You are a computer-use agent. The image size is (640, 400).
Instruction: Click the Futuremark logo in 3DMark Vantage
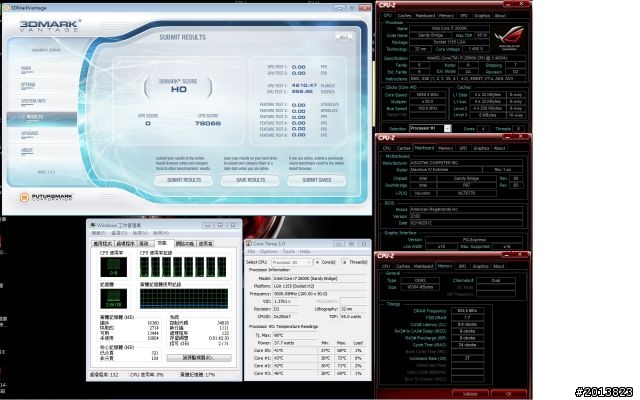pyautogui.click(x=46, y=197)
